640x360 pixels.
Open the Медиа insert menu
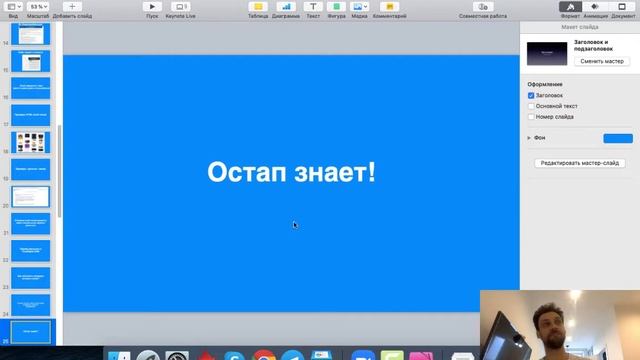(x=360, y=7)
